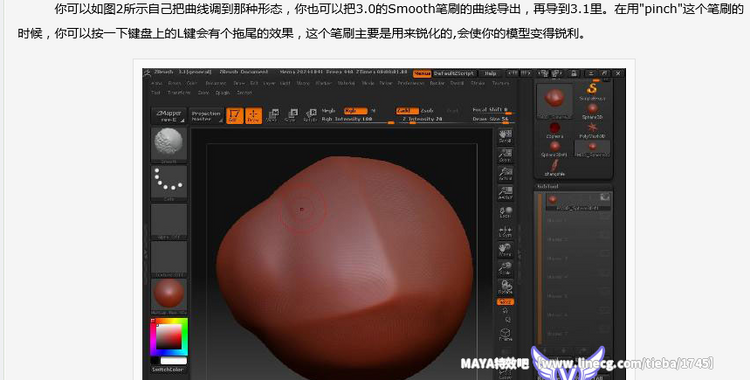
Task: Select the thin red stick tool icon
Action: coord(554,168)
